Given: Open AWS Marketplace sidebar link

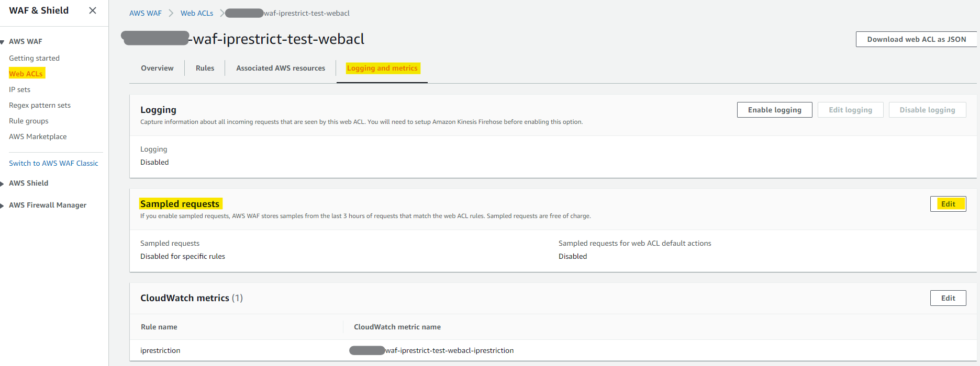Looking at the screenshot, I should click(38, 136).
